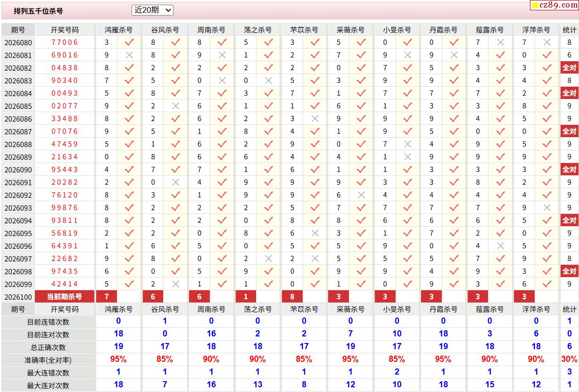Click the gray X for 鸿雁杀号 in row 2026081
Image resolution: width=579 pixels, height=392 pixels.
129,55
